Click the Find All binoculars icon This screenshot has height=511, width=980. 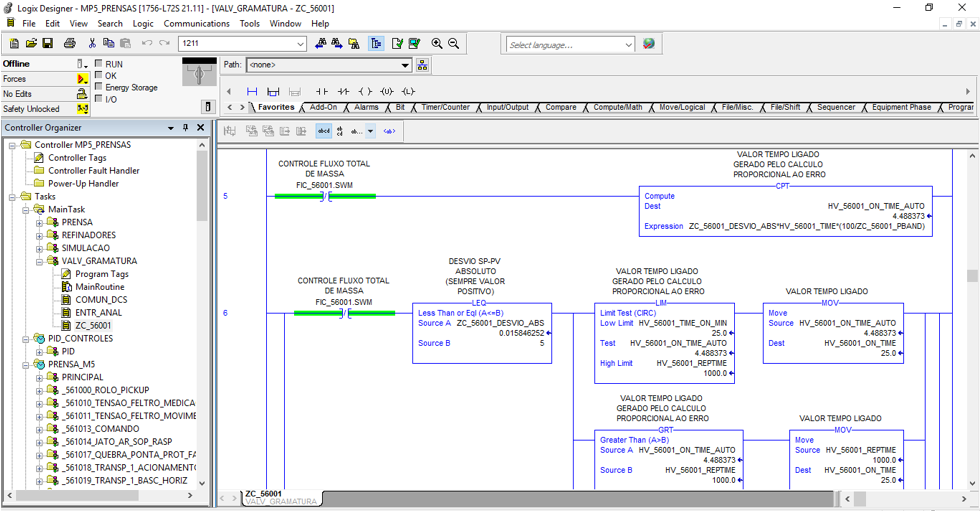pyautogui.click(x=354, y=43)
